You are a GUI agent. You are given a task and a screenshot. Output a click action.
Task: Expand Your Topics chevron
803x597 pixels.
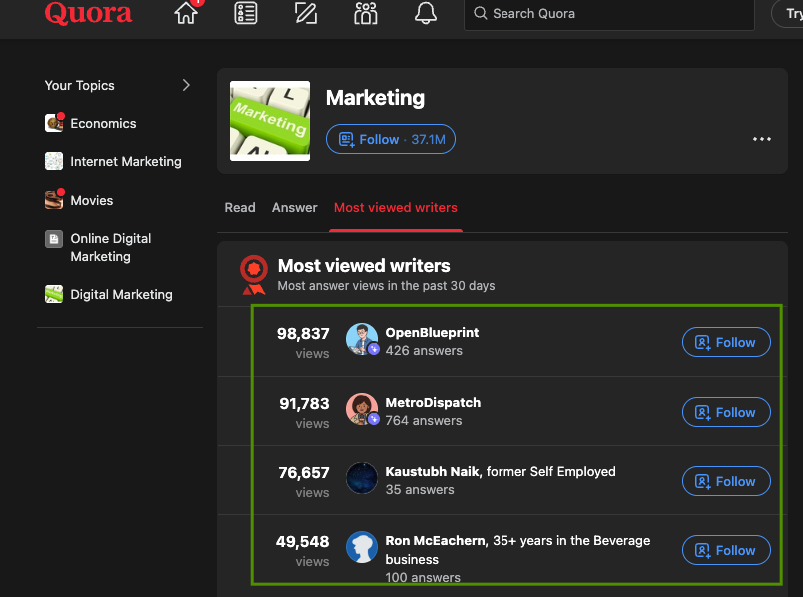[186, 85]
